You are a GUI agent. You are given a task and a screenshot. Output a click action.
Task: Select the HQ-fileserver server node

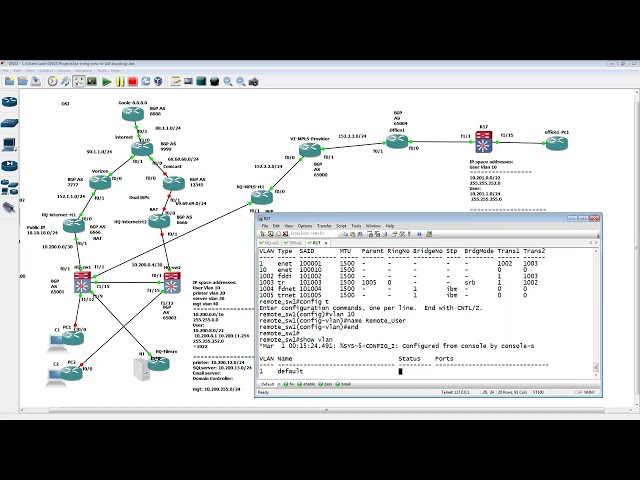click(x=158, y=363)
